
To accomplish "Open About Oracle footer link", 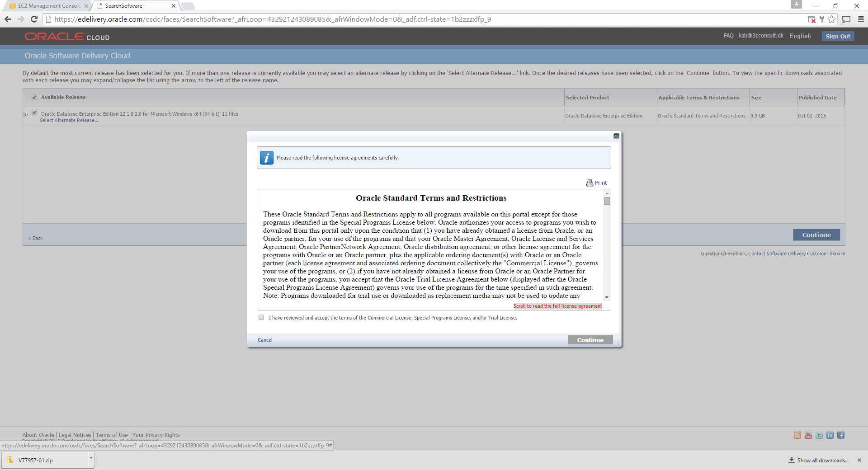I will 38,435.
